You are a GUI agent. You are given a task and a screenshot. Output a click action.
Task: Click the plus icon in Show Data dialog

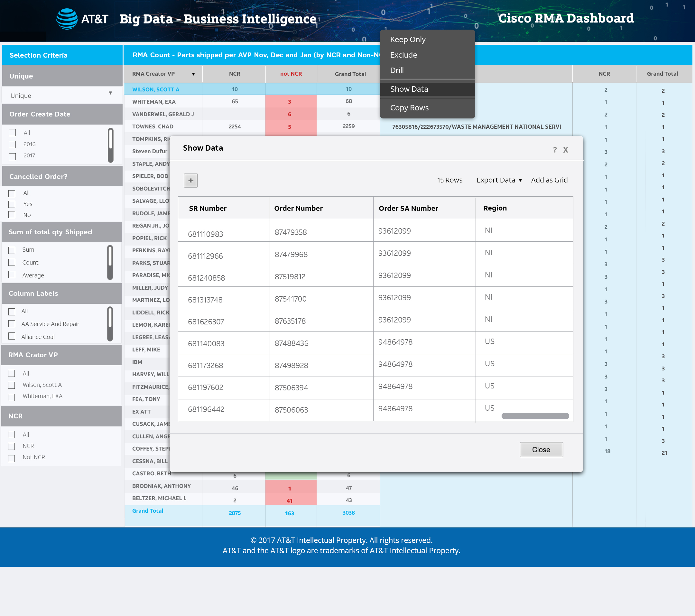click(x=190, y=180)
